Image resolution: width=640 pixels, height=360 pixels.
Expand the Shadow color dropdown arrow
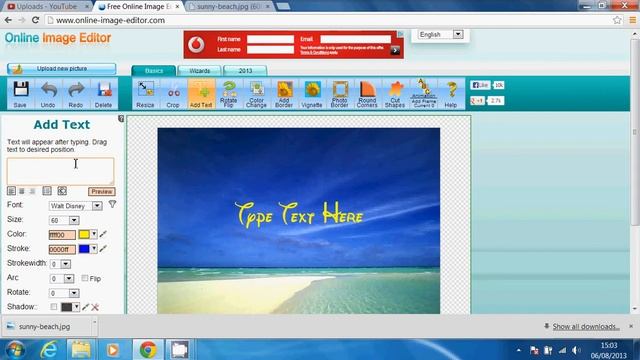(76, 307)
